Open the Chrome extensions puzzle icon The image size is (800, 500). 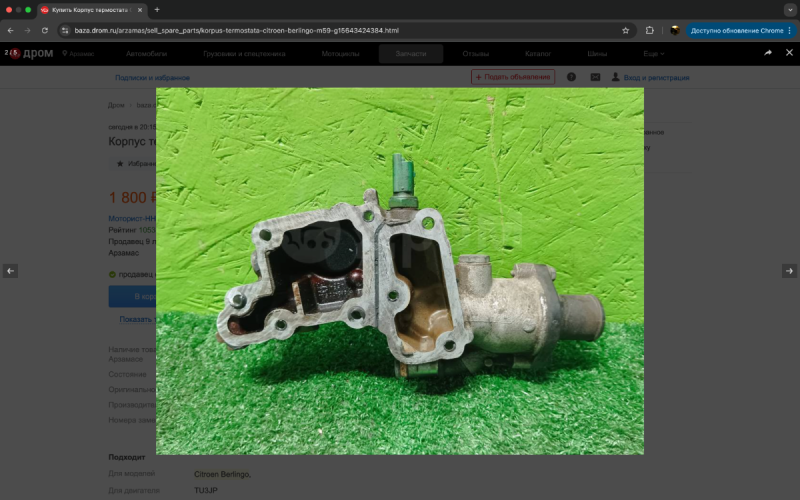650,30
